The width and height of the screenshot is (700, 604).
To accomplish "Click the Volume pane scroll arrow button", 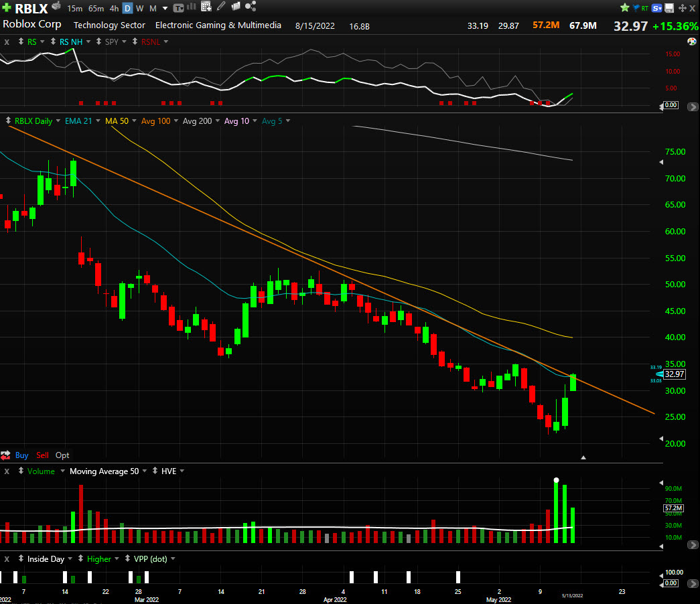I will (693, 545).
